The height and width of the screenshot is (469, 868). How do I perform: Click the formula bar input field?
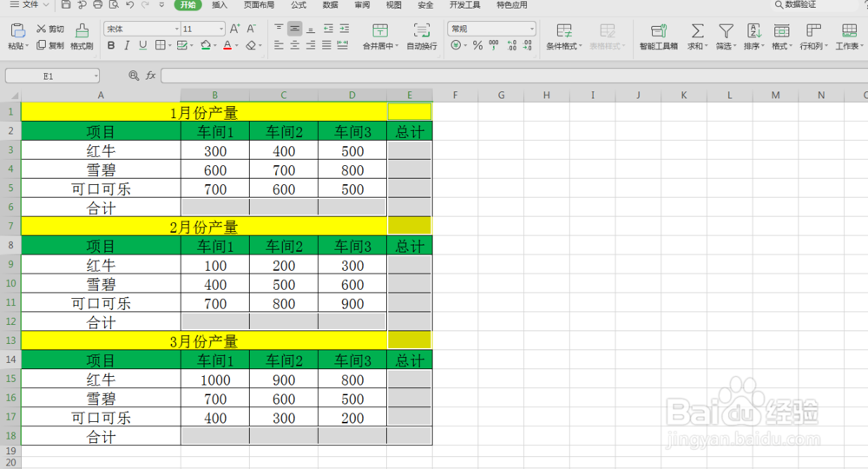(514, 76)
